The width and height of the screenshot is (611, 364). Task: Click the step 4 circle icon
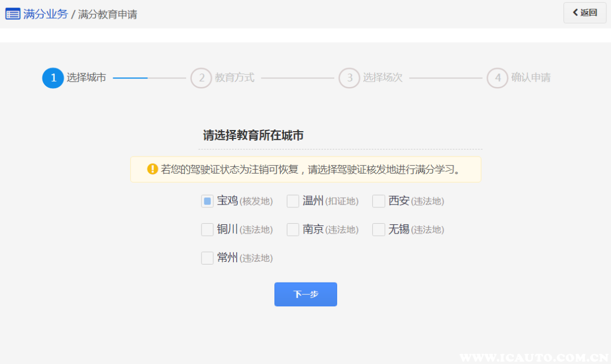[x=497, y=78]
